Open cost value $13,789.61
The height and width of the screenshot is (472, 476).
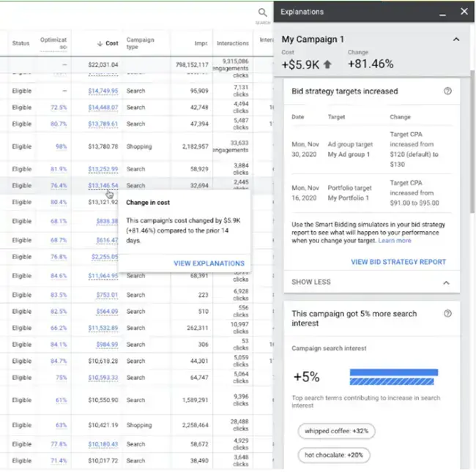(103, 124)
